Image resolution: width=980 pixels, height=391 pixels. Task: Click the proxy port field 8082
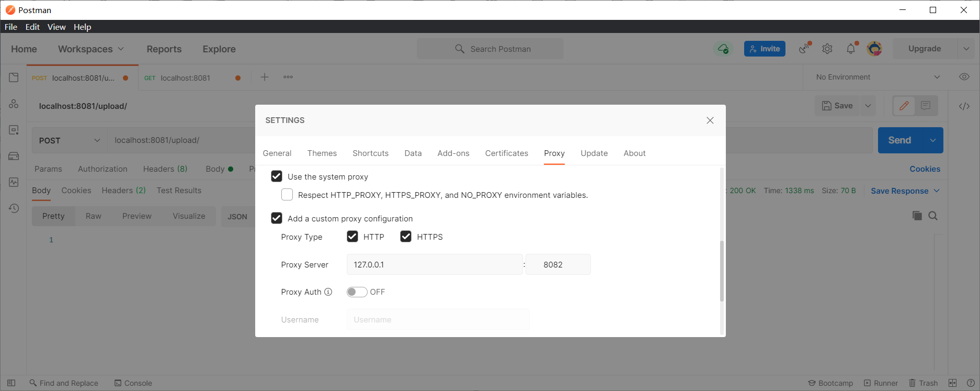(558, 264)
